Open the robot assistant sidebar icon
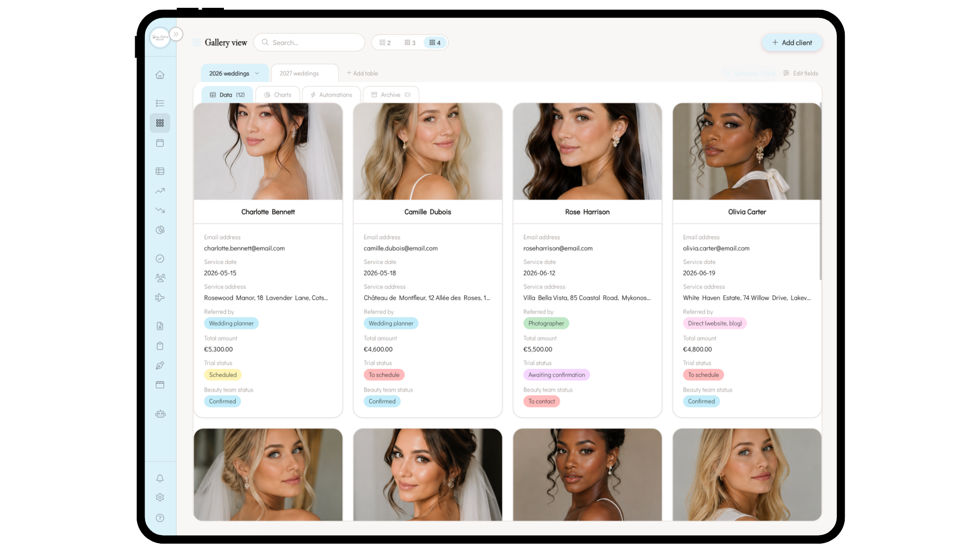 pos(160,414)
